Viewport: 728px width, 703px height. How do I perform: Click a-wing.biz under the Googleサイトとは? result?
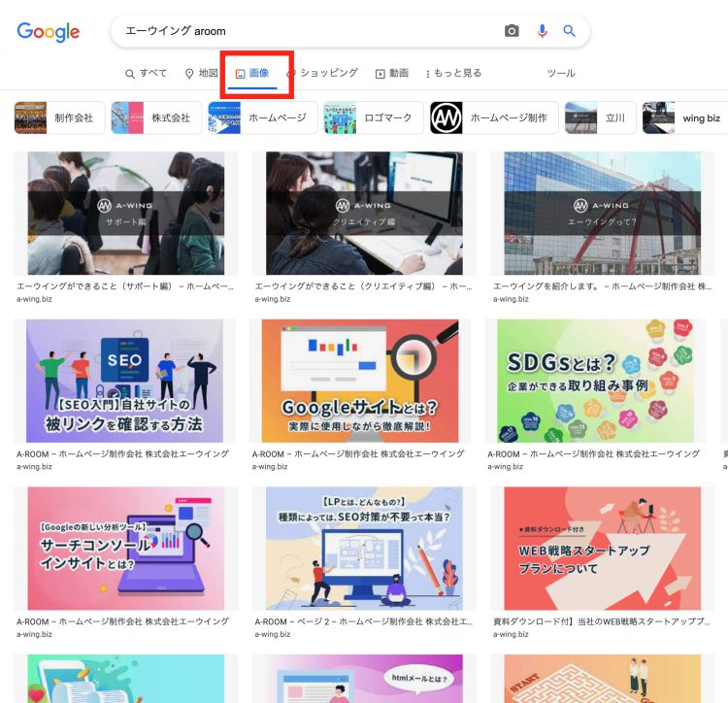270,467
